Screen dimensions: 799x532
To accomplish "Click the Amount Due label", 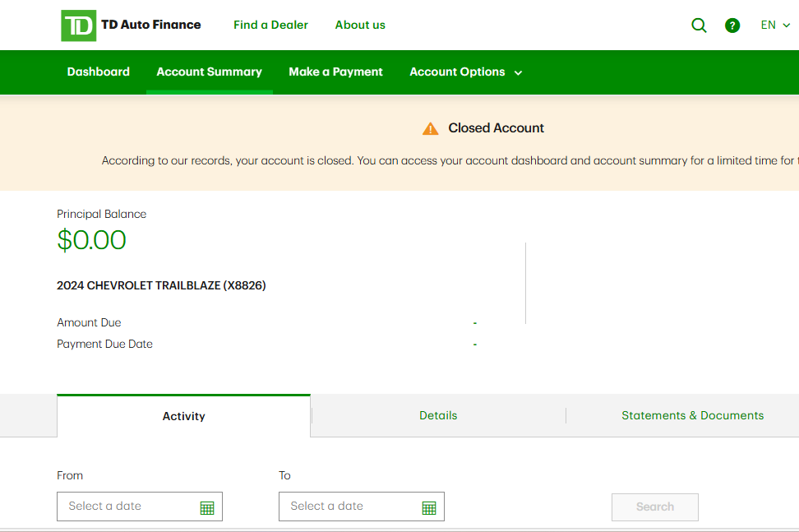I will click(x=89, y=322).
